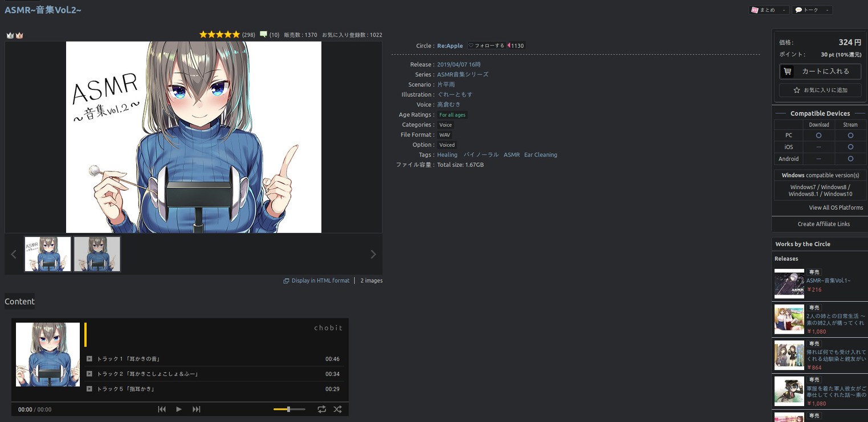This screenshot has width=868, height=422.
Task: Click Display in HTML format link
Action: tap(321, 281)
